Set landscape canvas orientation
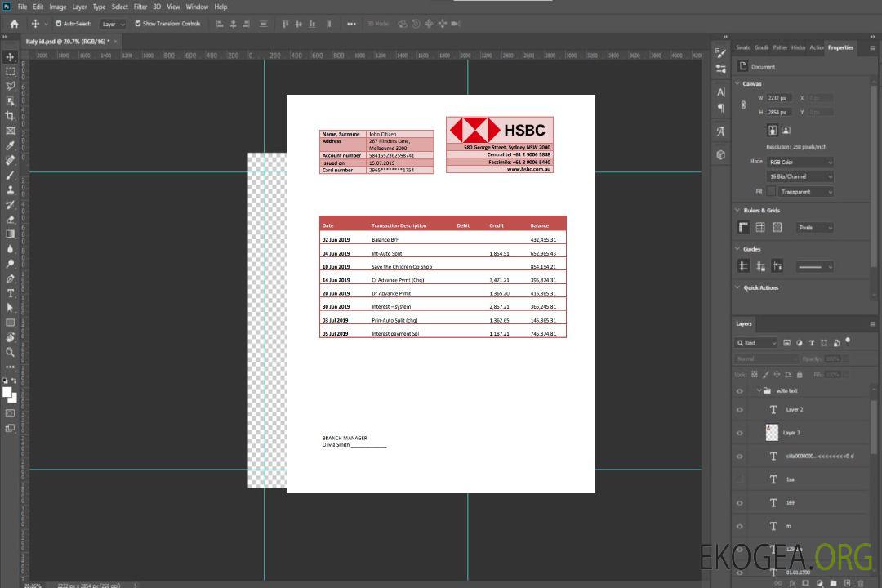Image resolution: width=882 pixels, height=588 pixels. 786,131
